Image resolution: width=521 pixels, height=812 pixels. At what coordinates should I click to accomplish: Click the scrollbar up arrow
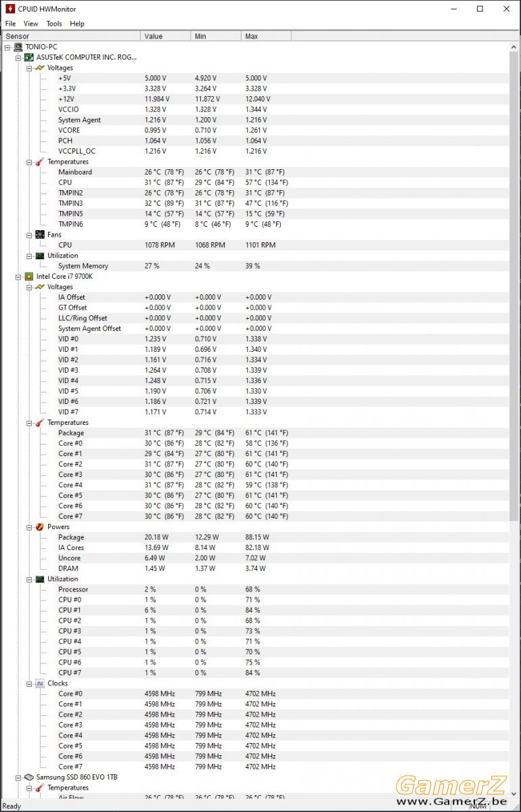(x=514, y=47)
